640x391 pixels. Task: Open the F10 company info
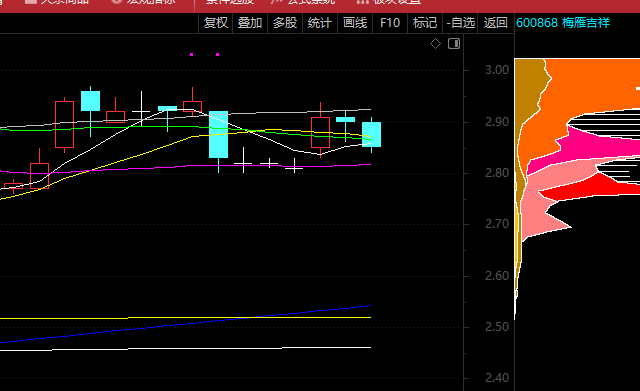click(x=390, y=23)
